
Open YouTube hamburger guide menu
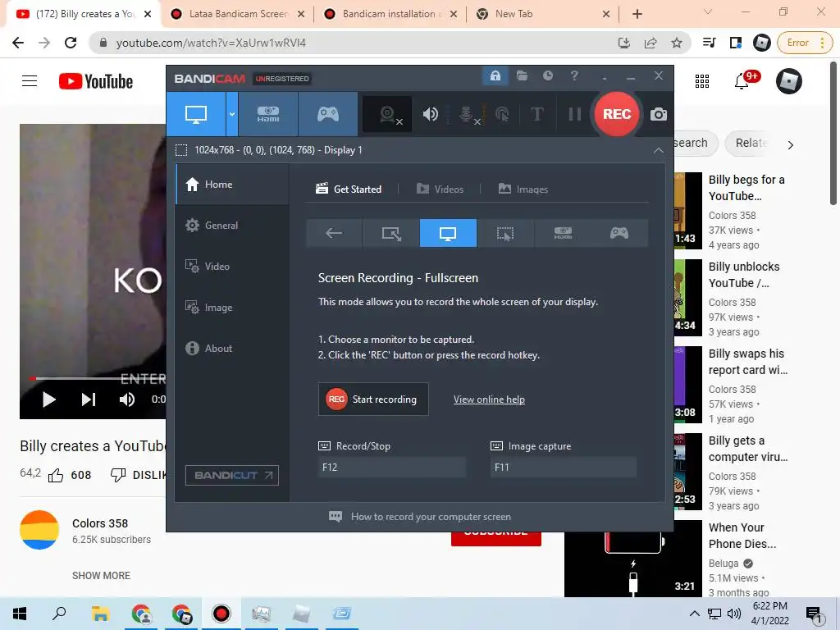pos(30,81)
